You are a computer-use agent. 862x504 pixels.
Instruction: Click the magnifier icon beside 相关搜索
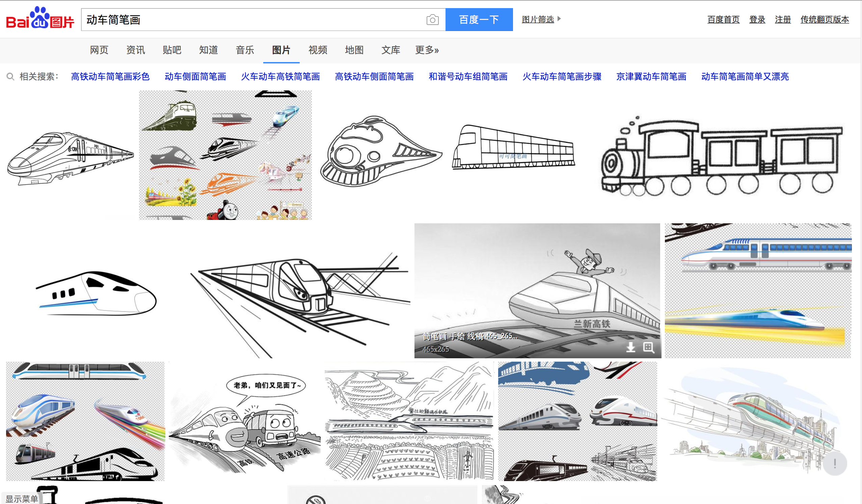10,77
